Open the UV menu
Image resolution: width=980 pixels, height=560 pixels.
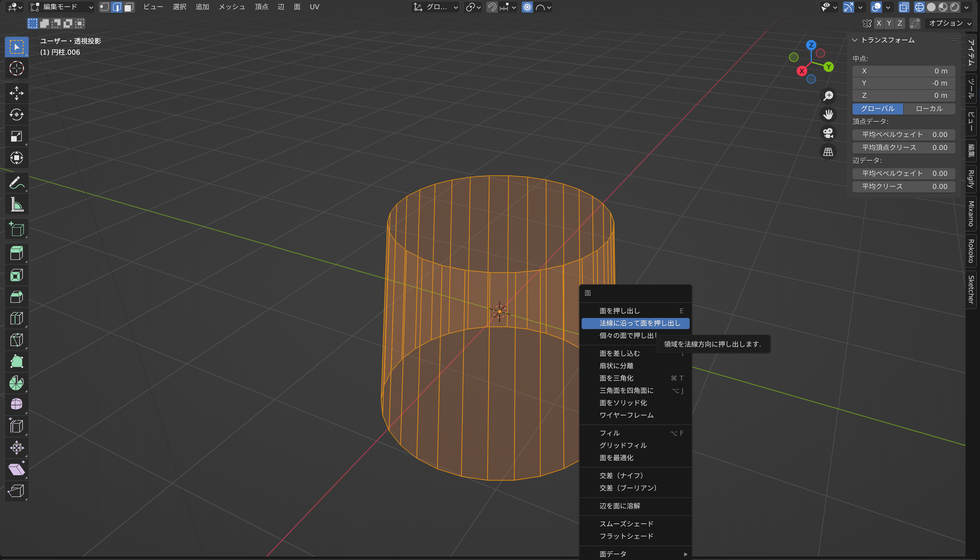pyautogui.click(x=314, y=7)
